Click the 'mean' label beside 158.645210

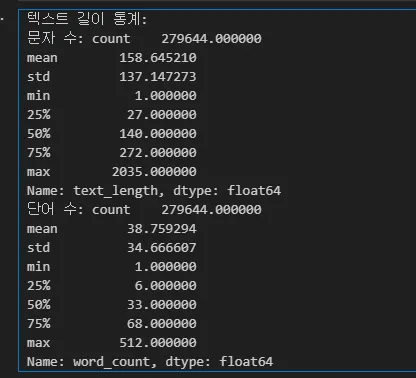point(42,58)
